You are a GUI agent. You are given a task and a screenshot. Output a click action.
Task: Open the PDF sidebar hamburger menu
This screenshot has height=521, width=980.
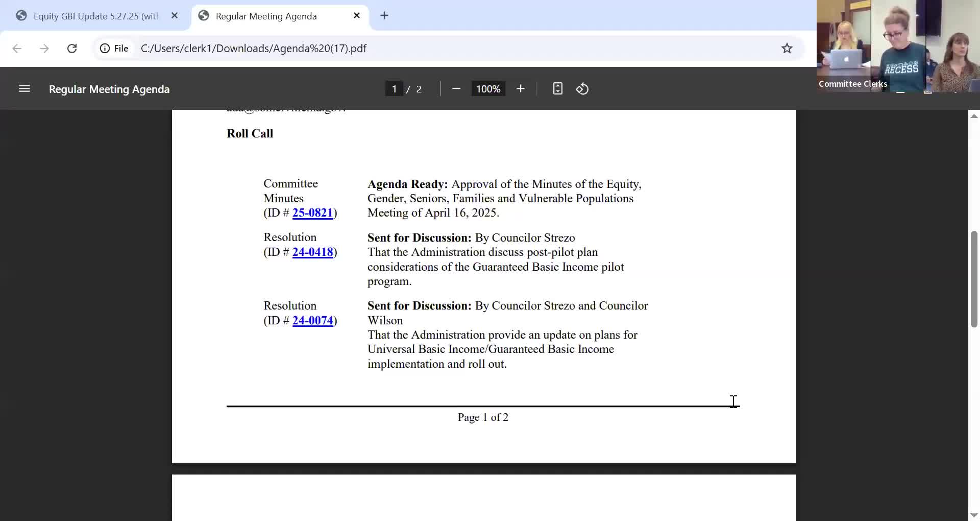click(24, 89)
